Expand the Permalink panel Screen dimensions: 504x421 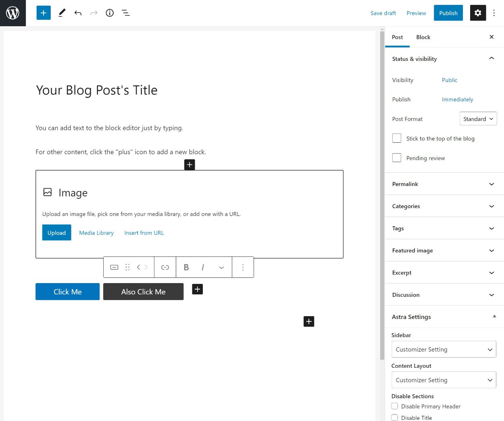(x=444, y=184)
